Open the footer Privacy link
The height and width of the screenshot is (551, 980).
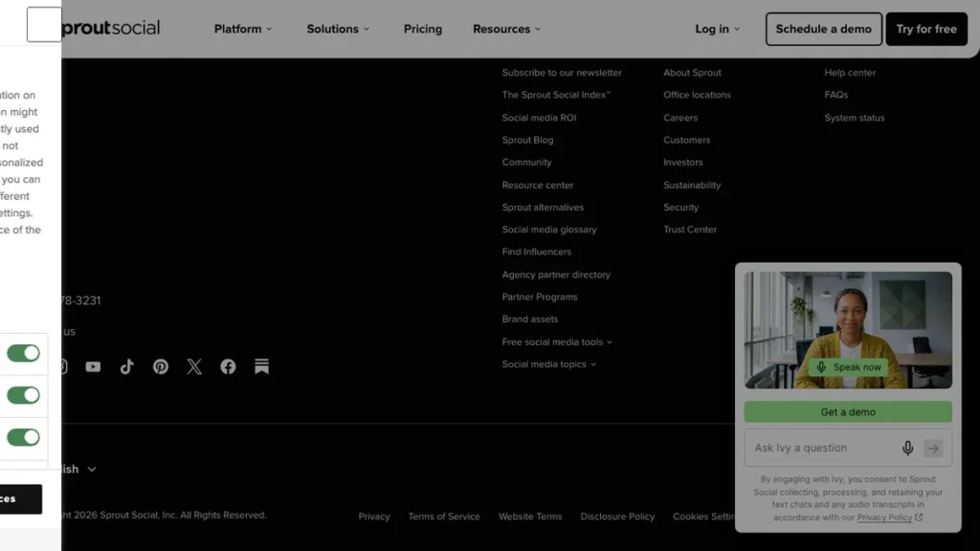coord(374,517)
